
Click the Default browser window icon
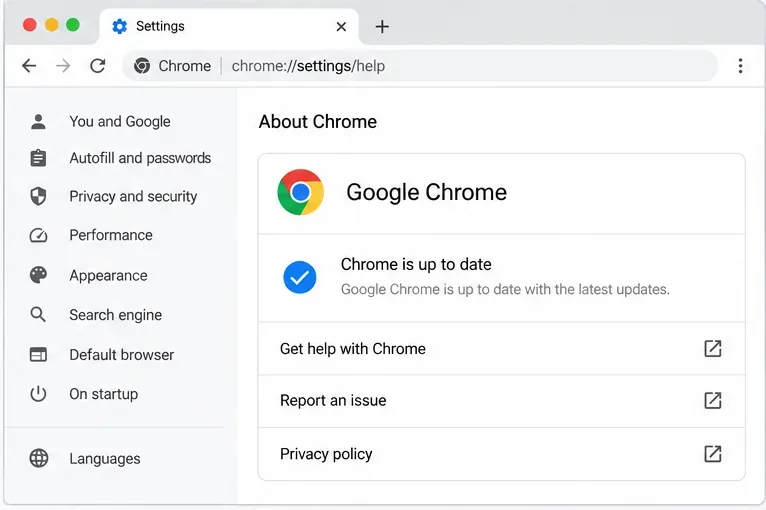pyautogui.click(x=38, y=354)
